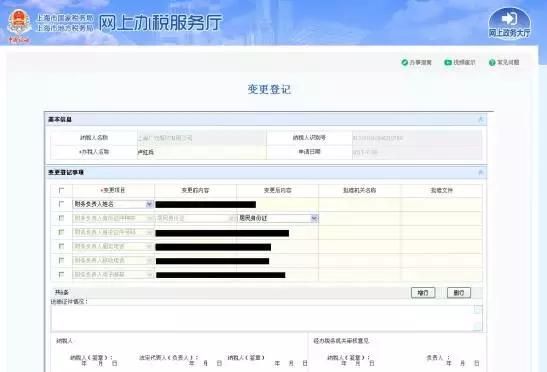Image resolution: width=547 pixels, height=372 pixels.
Task: Check the 财务负责人姓名 row checkbox
Action: tap(61, 204)
